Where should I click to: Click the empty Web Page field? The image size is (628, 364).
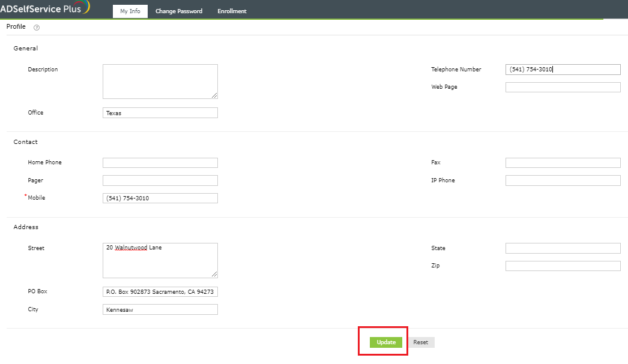click(563, 86)
